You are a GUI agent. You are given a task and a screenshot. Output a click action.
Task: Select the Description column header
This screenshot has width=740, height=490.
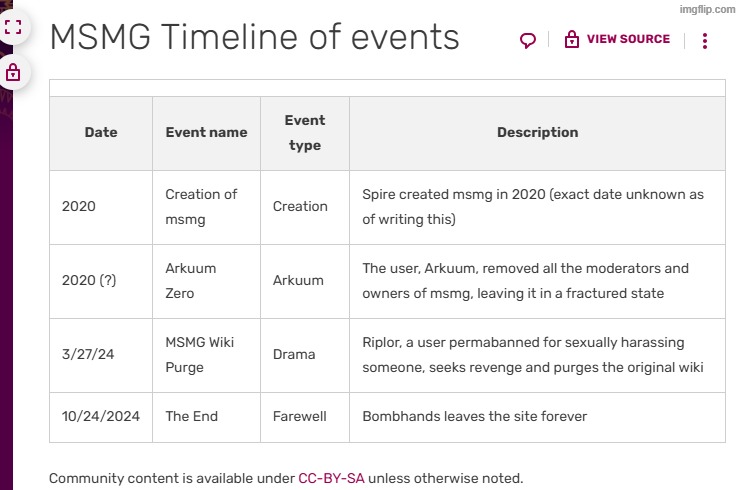[x=537, y=132]
